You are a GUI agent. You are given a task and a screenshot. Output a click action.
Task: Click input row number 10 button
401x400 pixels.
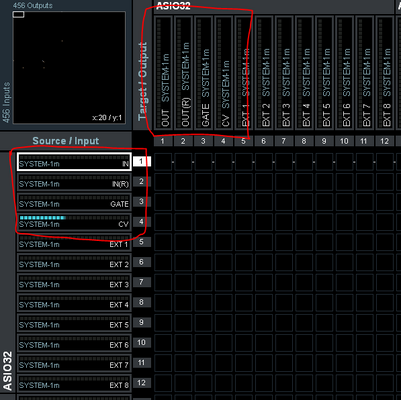pyautogui.click(x=142, y=342)
